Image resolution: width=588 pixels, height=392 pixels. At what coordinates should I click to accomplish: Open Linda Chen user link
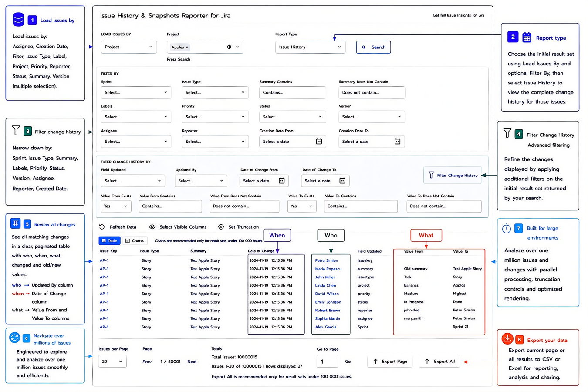325,285
